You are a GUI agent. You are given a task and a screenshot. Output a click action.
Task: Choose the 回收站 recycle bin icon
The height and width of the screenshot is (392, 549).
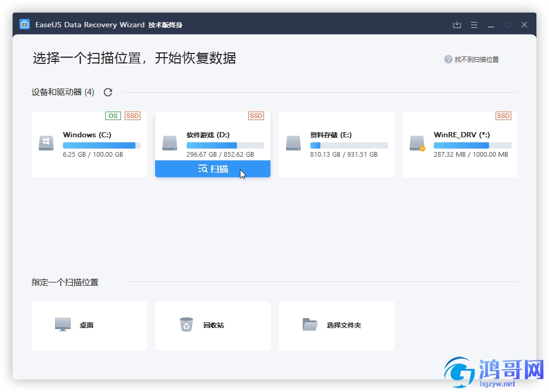(186, 324)
